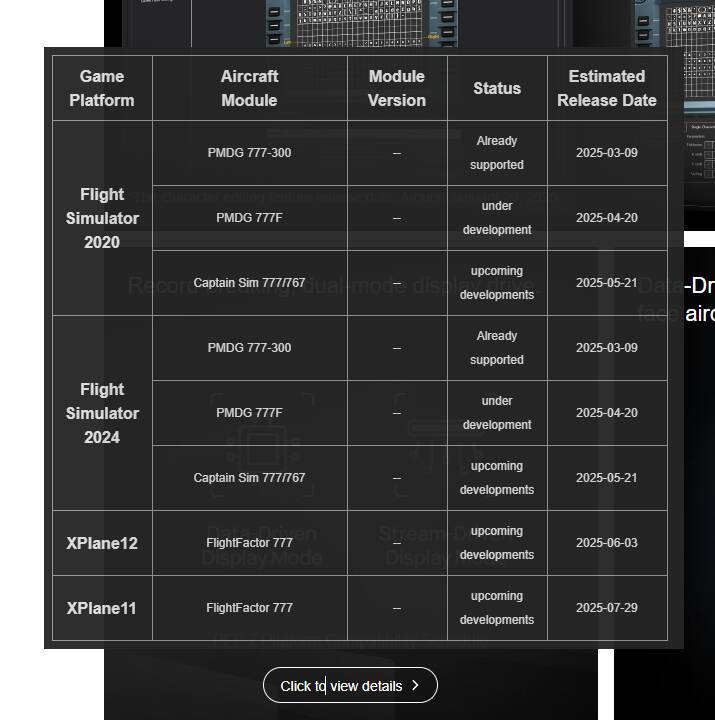
Task: Select the release date '2025-06-03'
Action: pos(607,543)
